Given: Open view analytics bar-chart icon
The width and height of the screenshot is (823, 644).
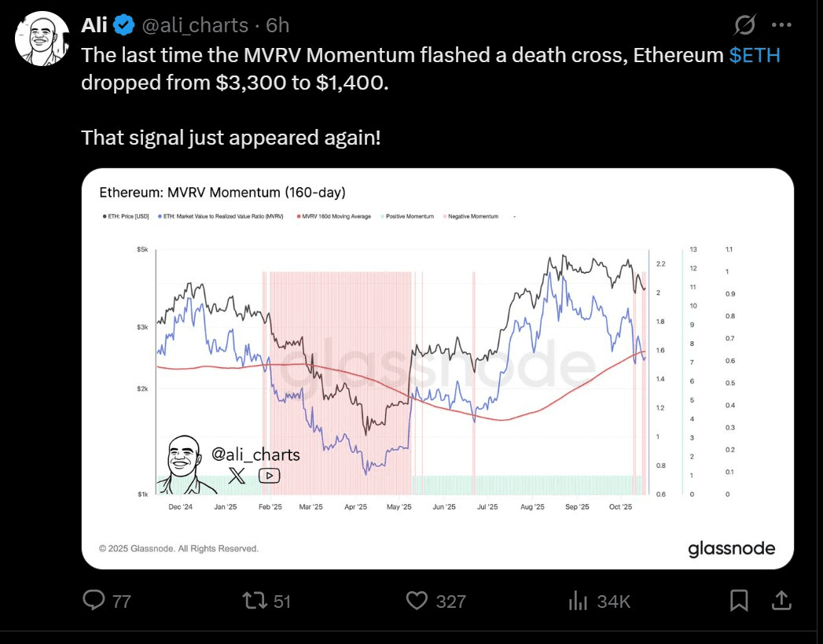Looking at the screenshot, I should click(579, 601).
